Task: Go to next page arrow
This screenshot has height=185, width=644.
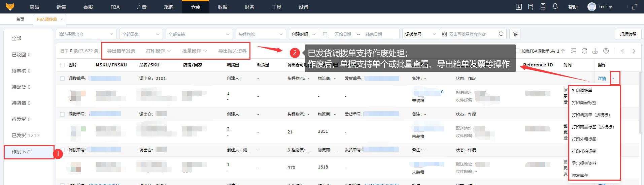Action: point(634,51)
